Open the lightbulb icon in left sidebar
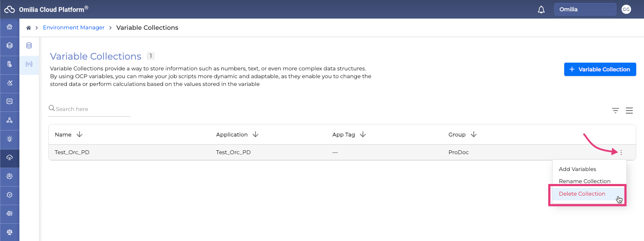Viewport: 644px width, 241px height. tap(9, 139)
